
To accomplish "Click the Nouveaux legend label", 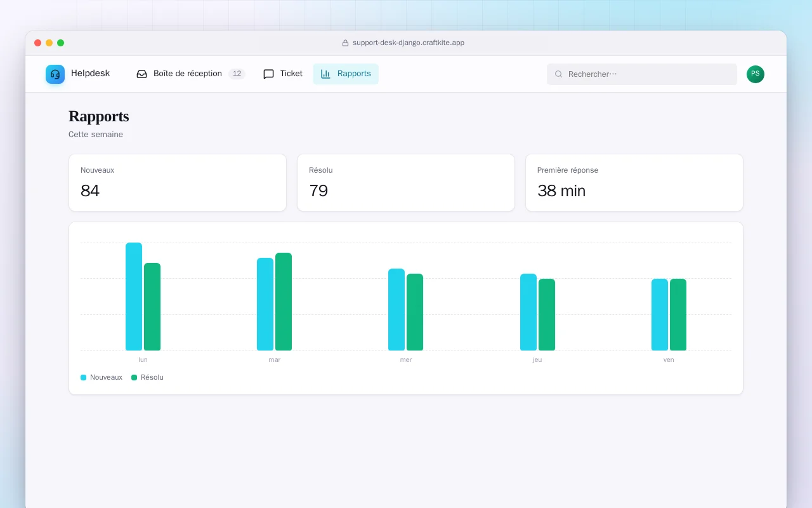I will tap(106, 377).
